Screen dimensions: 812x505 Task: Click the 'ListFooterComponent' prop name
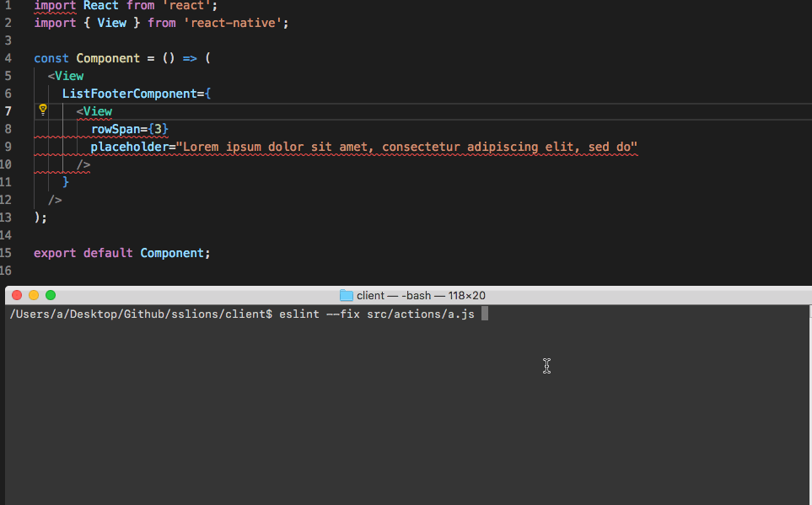tap(130, 94)
